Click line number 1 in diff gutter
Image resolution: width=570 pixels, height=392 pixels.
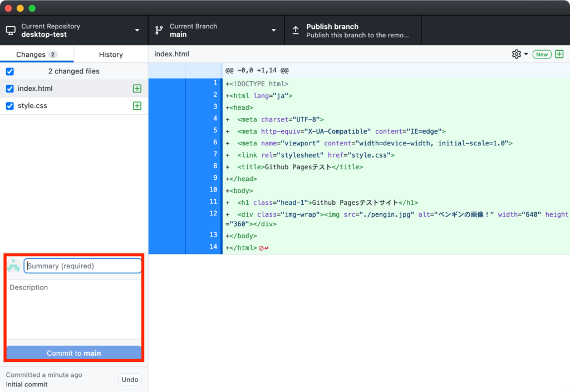(x=215, y=83)
